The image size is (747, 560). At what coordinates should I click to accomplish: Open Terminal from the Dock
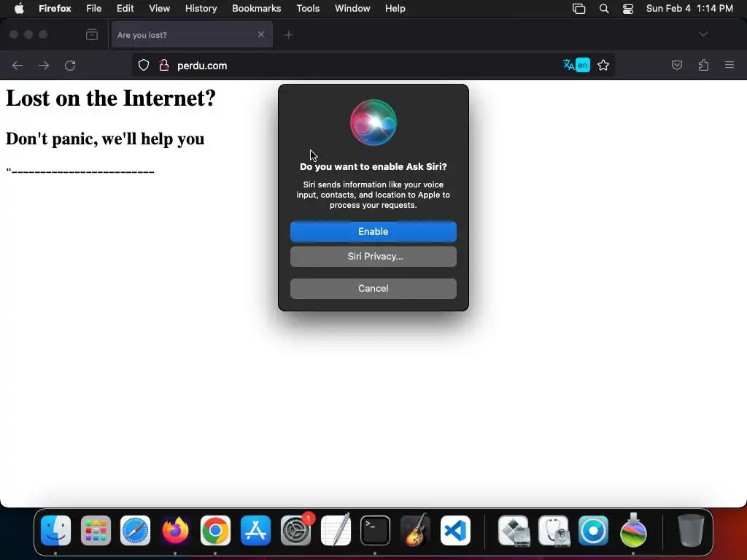[376, 531]
